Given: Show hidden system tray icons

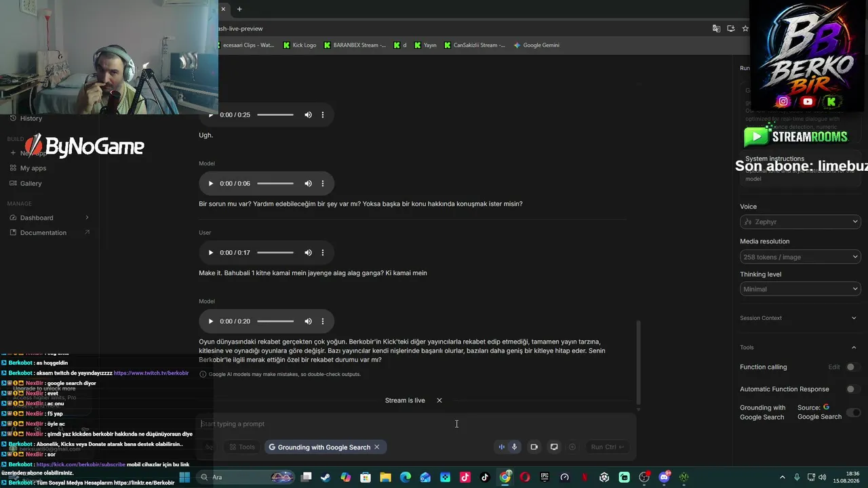Looking at the screenshot, I should pyautogui.click(x=782, y=477).
